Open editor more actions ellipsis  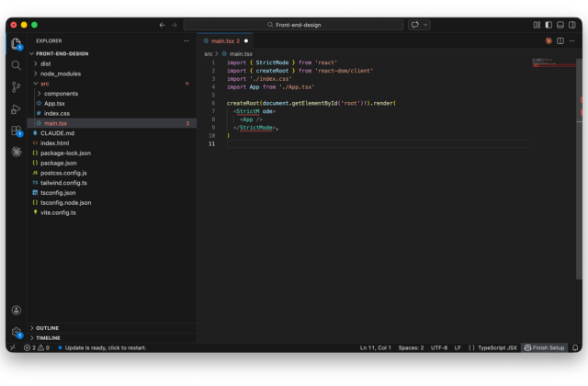pos(571,40)
